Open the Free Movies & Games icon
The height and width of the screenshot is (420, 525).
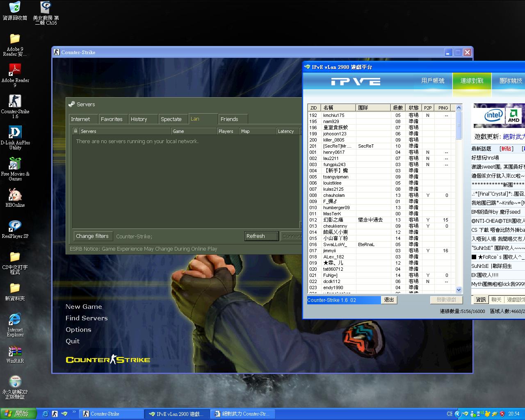pos(15,164)
